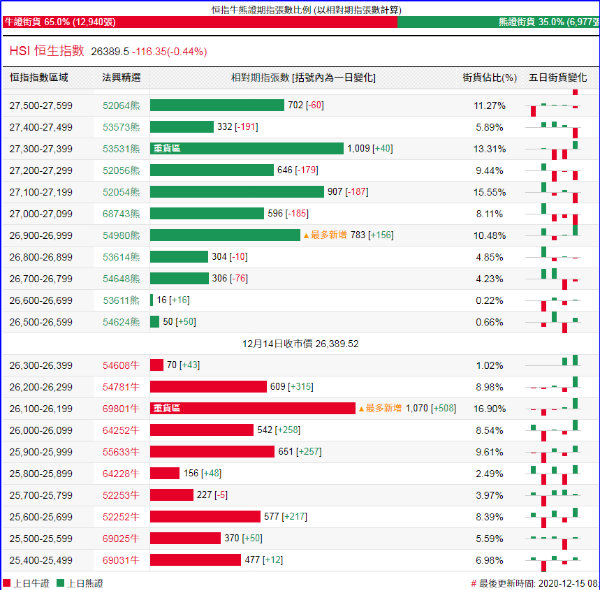Open bull certificate 52253牛
The height and width of the screenshot is (590, 600).
(x=121, y=495)
